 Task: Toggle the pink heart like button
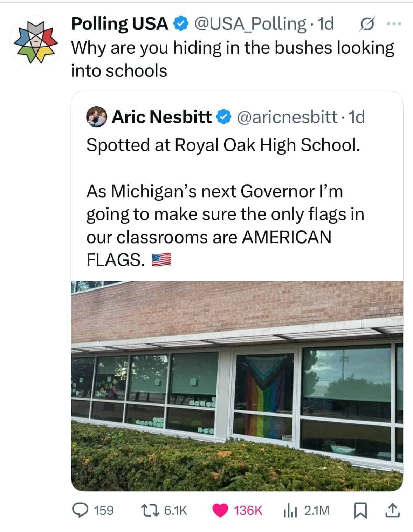[221, 510]
